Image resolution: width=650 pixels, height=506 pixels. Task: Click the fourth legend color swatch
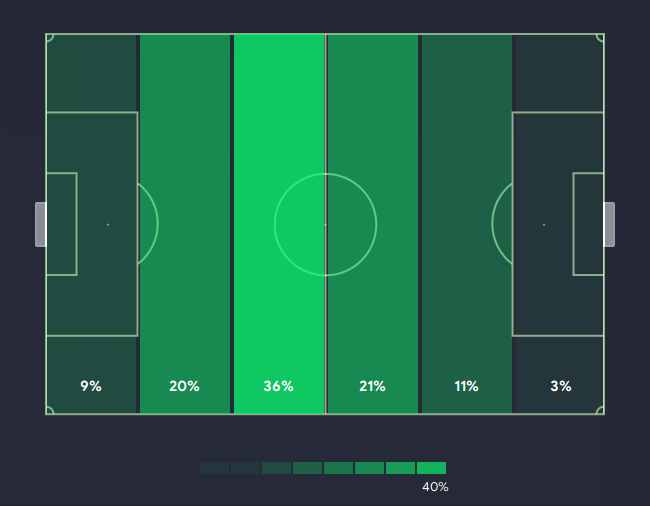pyautogui.click(x=308, y=468)
